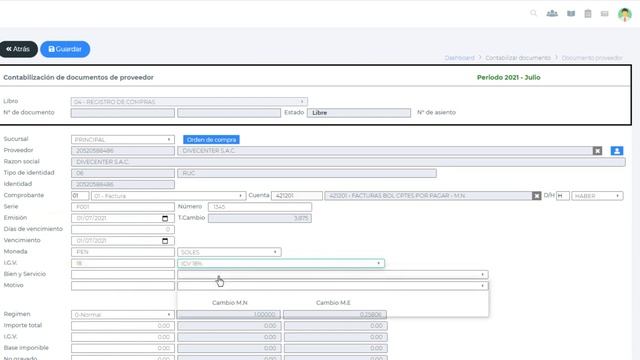Click the Comprobante code field 01

[80, 196]
